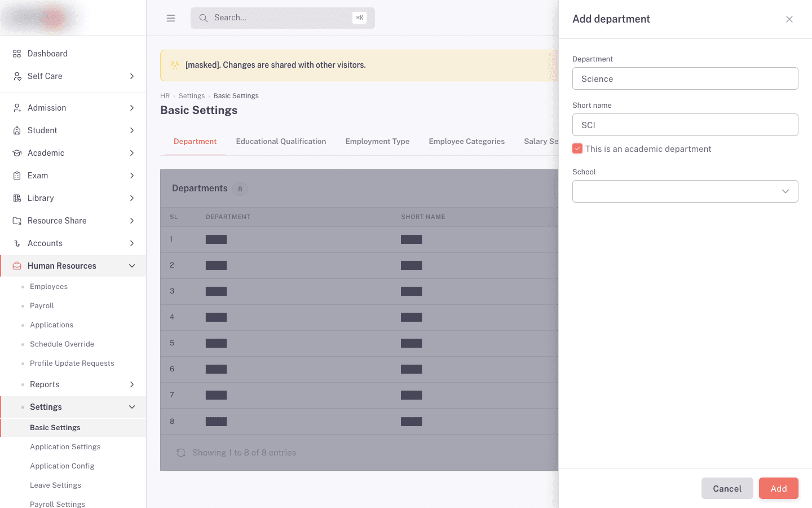Click the Student icon in sidebar
Screen dimensions: 812x508
[17, 130]
